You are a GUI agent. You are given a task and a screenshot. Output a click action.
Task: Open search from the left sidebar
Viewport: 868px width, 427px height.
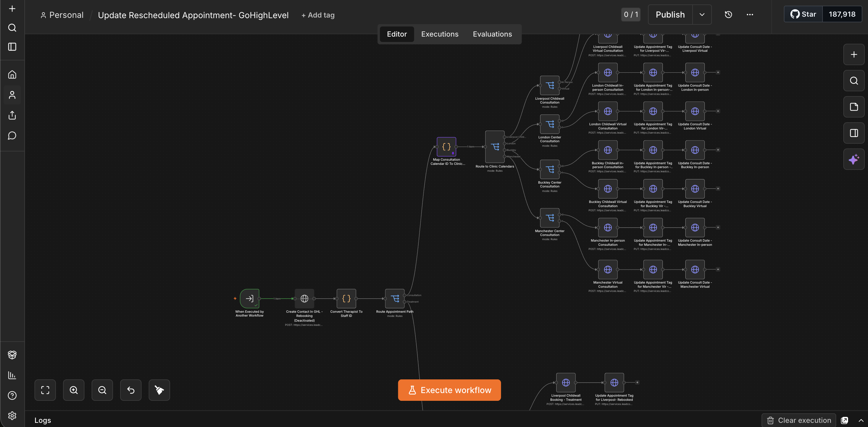12,28
